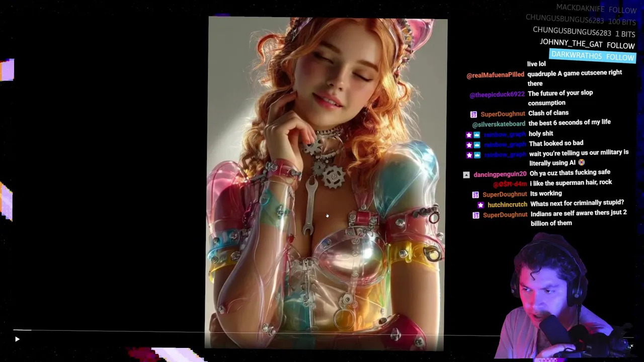Viewport: 644px width, 362px height.
Task: Click star badge on the 'wait you're telling us' row
Action: point(469,154)
